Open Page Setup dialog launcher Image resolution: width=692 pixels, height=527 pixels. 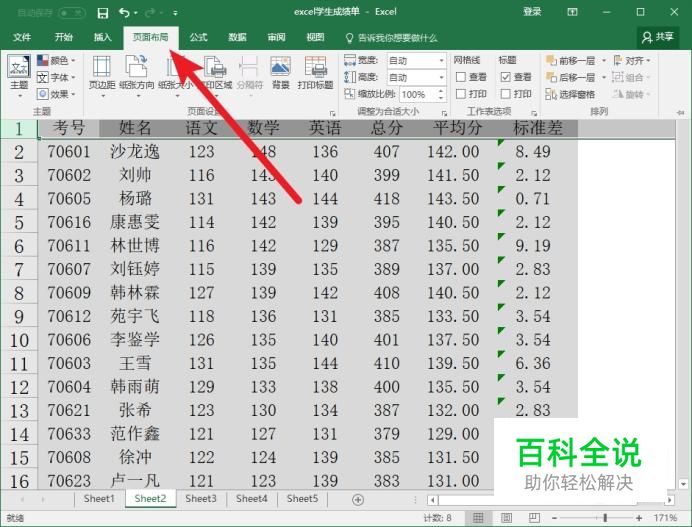(332, 113)
